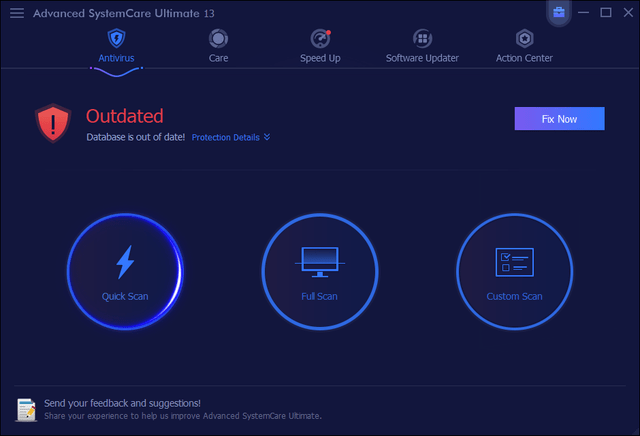This screenshot has width=640, height=436.
Task: Open the Protection Details link
Action: click(226, 138)
